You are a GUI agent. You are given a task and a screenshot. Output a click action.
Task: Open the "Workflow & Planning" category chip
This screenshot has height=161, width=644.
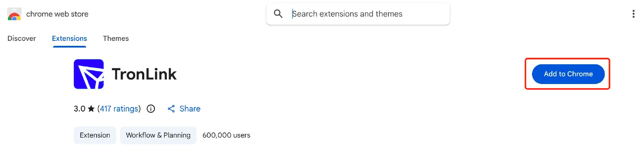click(158, 135)
